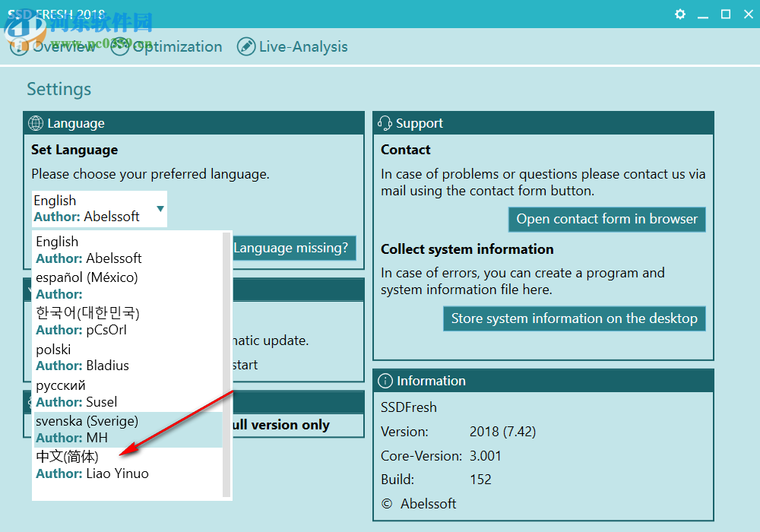Viewport: 760px width, 532px height.
Task: Click the Language missing? button
Action: (x=291, y=248)
